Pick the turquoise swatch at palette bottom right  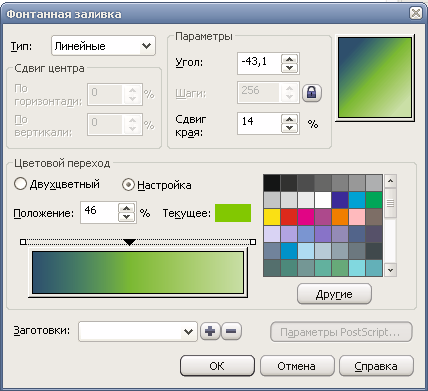374,268
